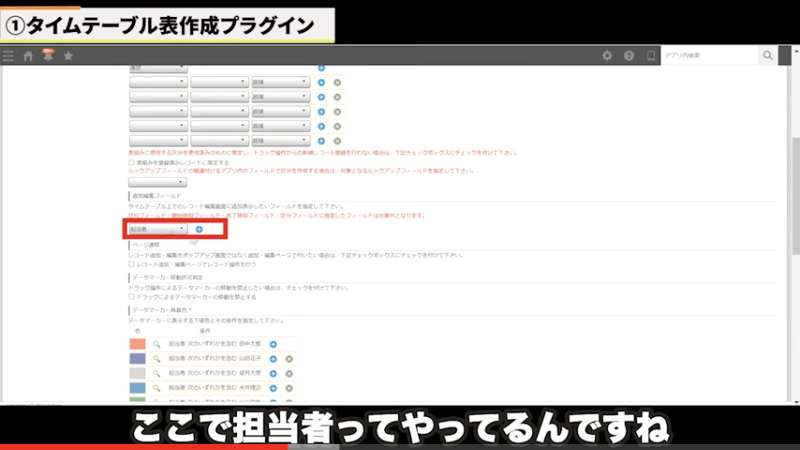This screenshot has height=450, width=800.
Task: Open the 担当者 additional edit field dropdown
Action: (x=158, y=229)
